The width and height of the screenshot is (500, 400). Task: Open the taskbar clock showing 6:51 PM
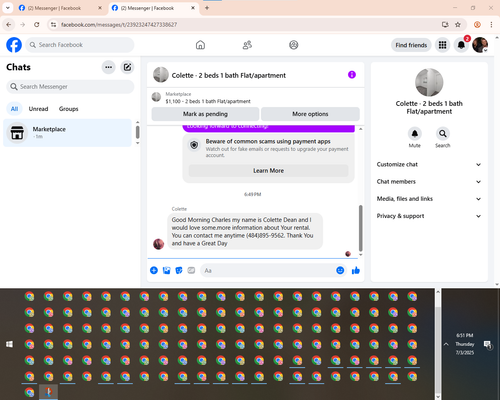pyautogui.click(x=465, y=344)
